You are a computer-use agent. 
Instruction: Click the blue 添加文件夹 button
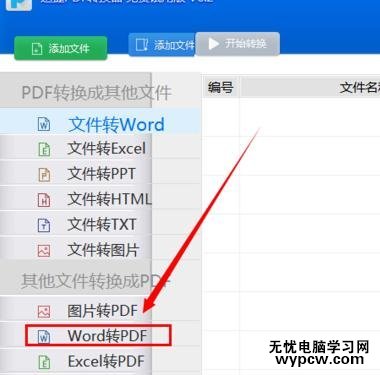162,45
